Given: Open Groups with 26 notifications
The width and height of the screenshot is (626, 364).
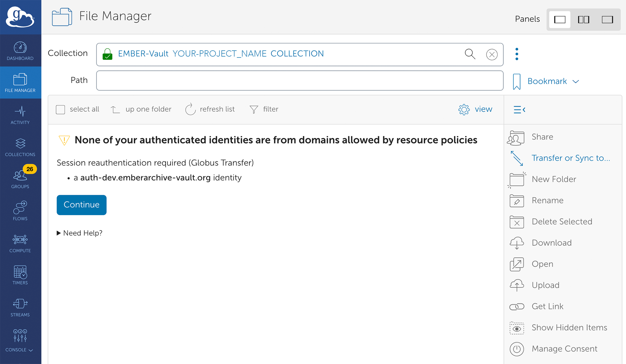Looking at the screenshot, I should [x=20, y=179].
